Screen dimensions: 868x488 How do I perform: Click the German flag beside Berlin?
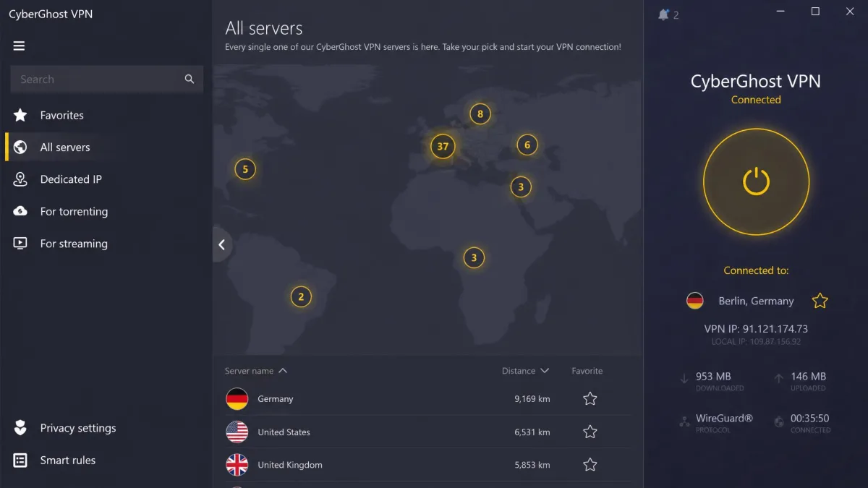click(694, 301)
